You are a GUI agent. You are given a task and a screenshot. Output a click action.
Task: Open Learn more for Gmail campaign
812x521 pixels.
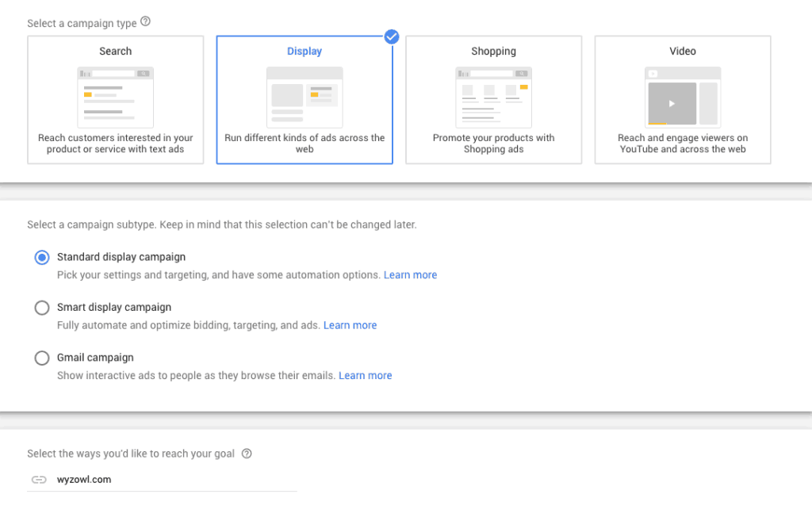[x=365, y=375]
